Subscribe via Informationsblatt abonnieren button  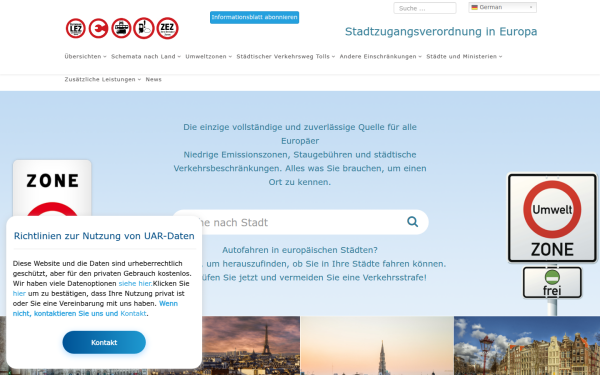pos(254,17)
